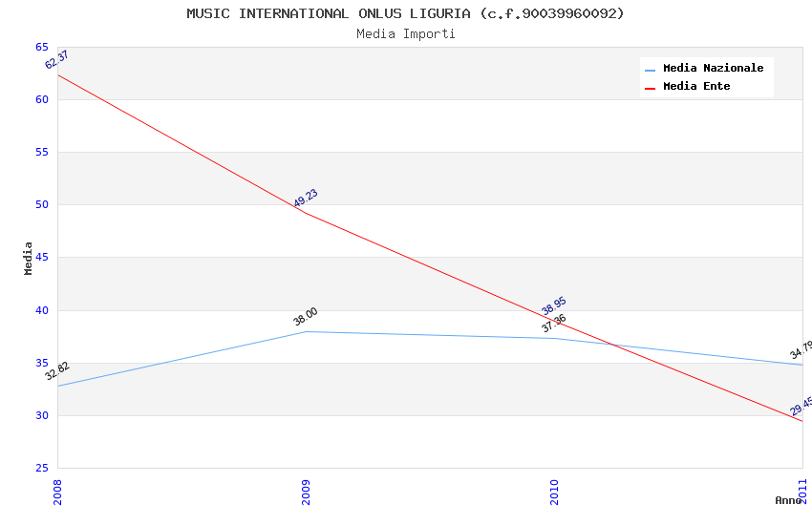Click the 25 y-axis tick label
Image resolution: width=812 pixels, height=525 pixels.
click(x=42, y=469)
